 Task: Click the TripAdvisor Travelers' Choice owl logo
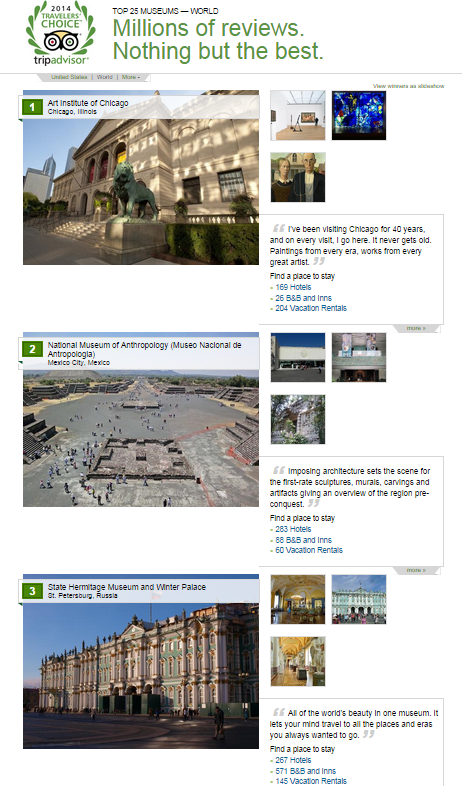pyautogui.click(x=61, y=34)
